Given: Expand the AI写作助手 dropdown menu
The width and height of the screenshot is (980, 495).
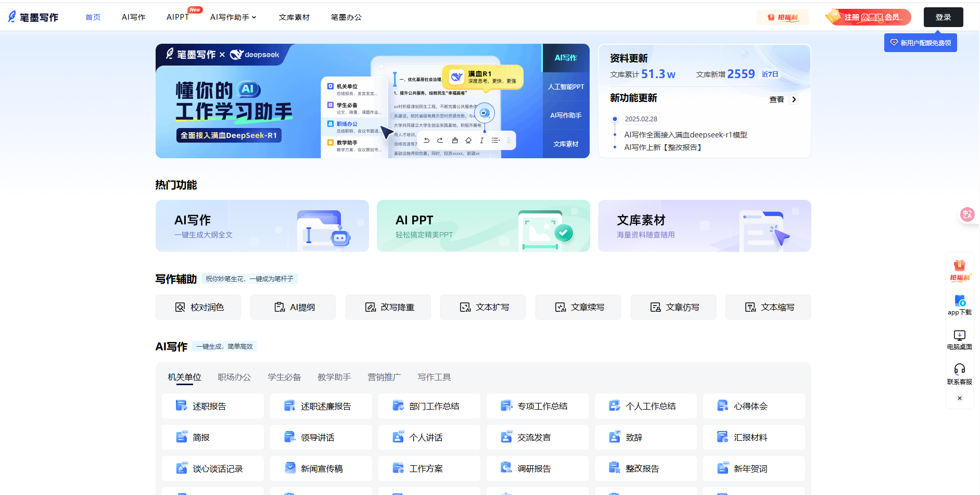Looking at the screenshot, I should click(x=233, y=17).
